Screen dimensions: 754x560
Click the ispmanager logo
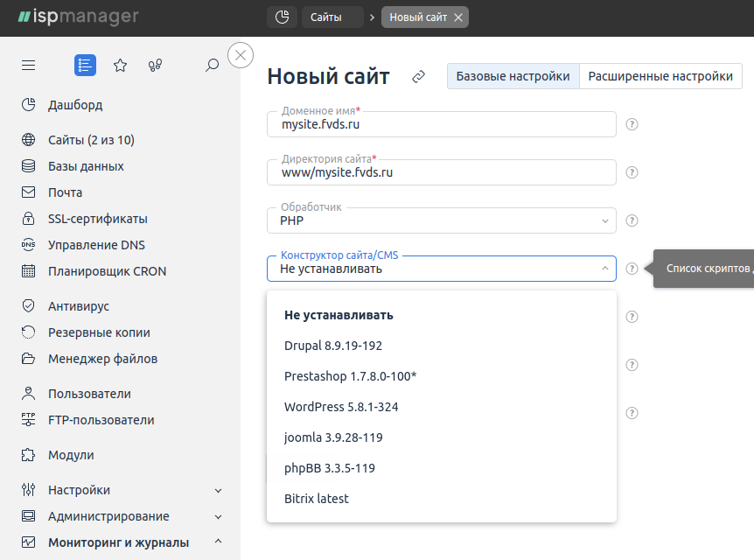point(79,17)
